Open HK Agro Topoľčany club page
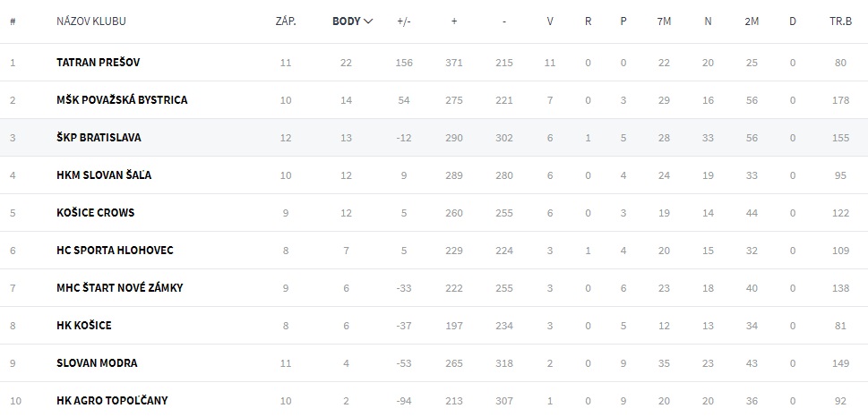 [x=112, y=401]
